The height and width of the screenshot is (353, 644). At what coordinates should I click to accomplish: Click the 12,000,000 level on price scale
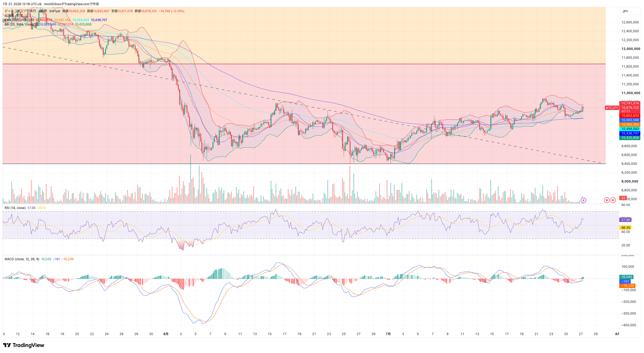[x=631, y=49]
